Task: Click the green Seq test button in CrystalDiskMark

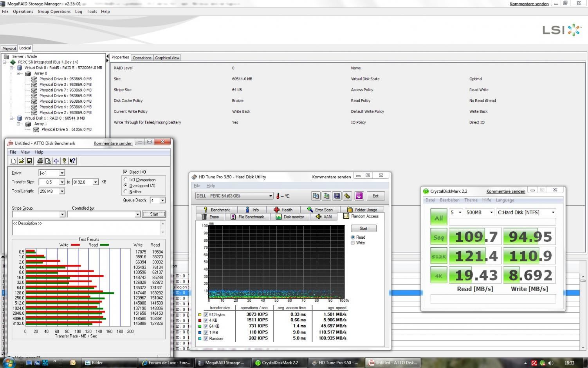Action: pyautogui.click(x=438, y=237)
